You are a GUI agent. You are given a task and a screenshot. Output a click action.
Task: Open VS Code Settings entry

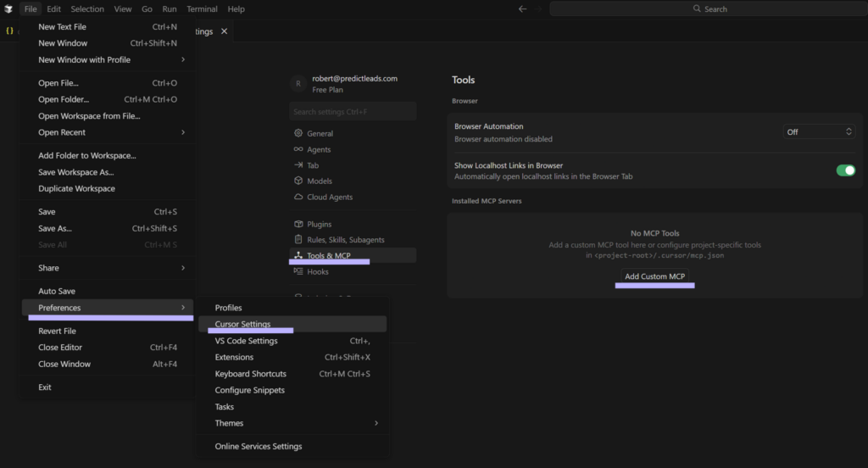292,341
